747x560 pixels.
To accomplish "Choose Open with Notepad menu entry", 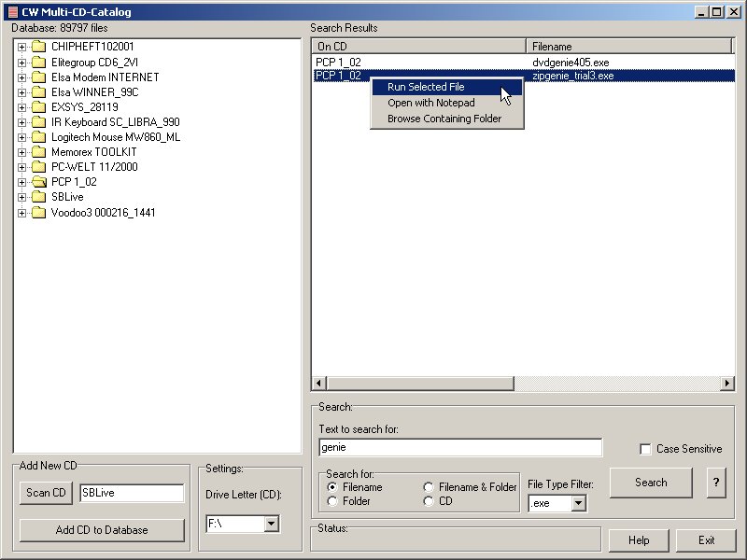I will coord(447,103).
